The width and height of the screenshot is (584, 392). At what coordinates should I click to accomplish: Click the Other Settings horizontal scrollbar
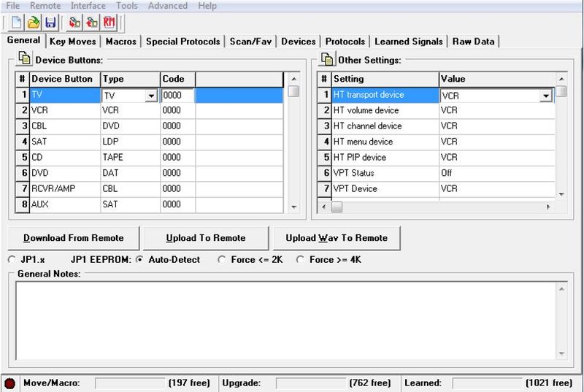pos(438,207)
